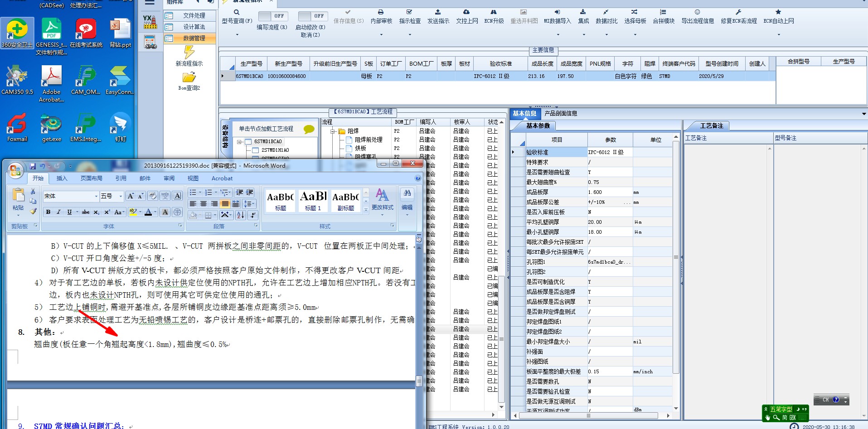Click MI数据导入 import icon
868x429 pixels.
pyautogui.click(x=557, y=12)
